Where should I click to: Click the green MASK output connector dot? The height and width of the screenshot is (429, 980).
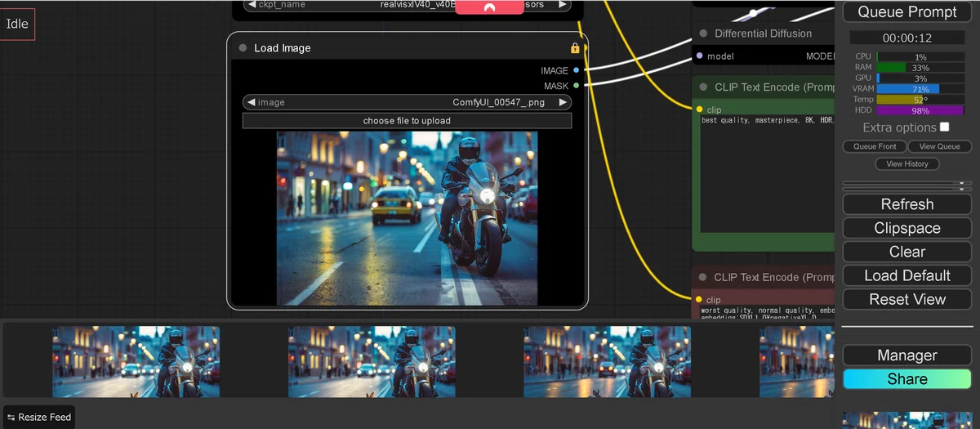pos(576,85)
